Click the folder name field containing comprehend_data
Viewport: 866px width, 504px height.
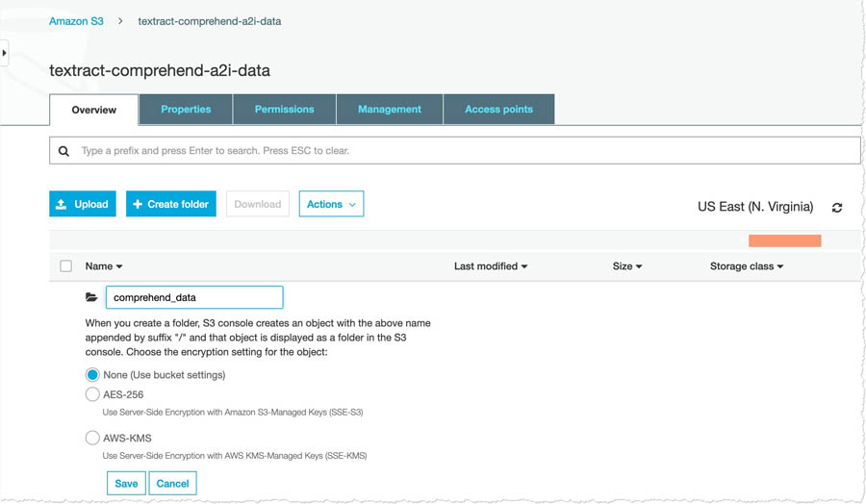click(194, 297)
